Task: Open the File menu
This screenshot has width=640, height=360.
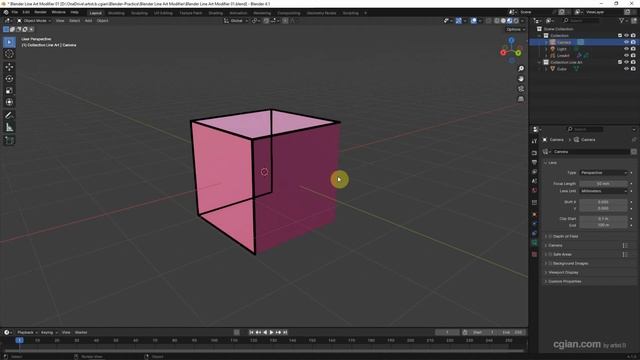Action: tap(15, 12)
